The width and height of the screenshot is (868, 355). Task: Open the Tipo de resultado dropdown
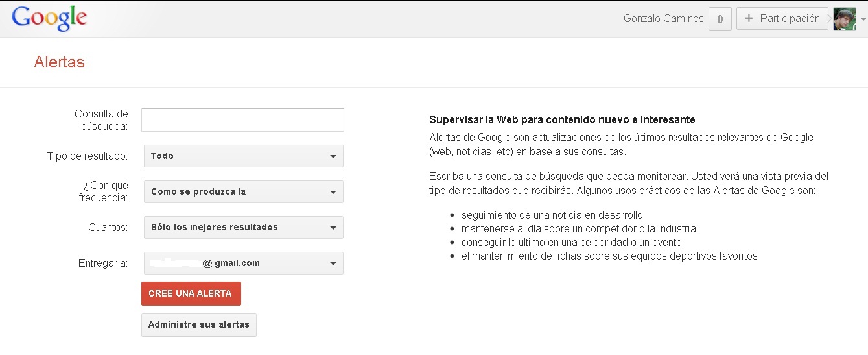coord(244,156)
